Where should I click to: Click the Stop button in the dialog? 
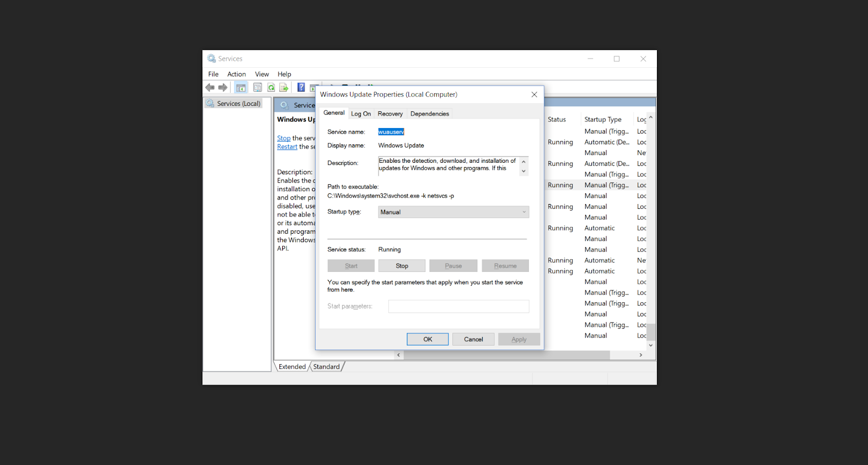point(402,266)
